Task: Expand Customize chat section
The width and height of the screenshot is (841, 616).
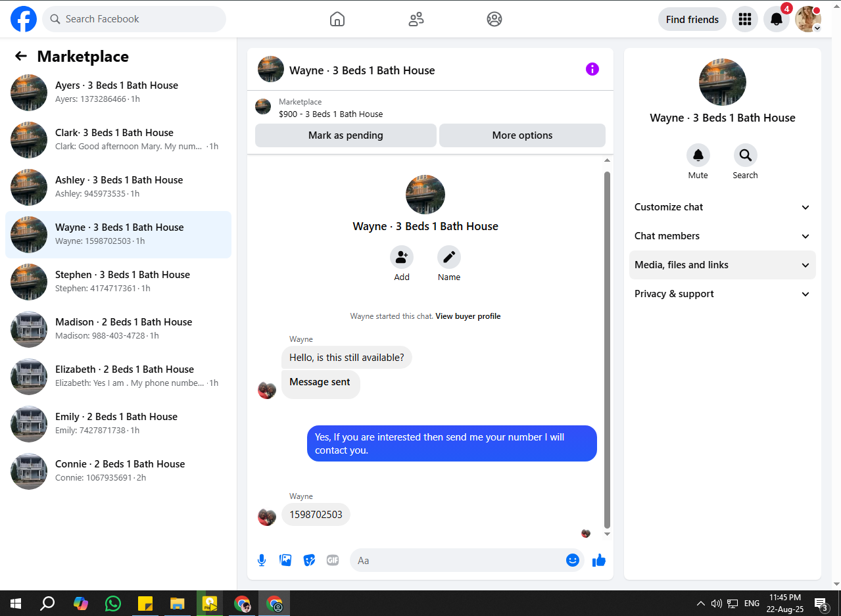Action: pos(722,207)
